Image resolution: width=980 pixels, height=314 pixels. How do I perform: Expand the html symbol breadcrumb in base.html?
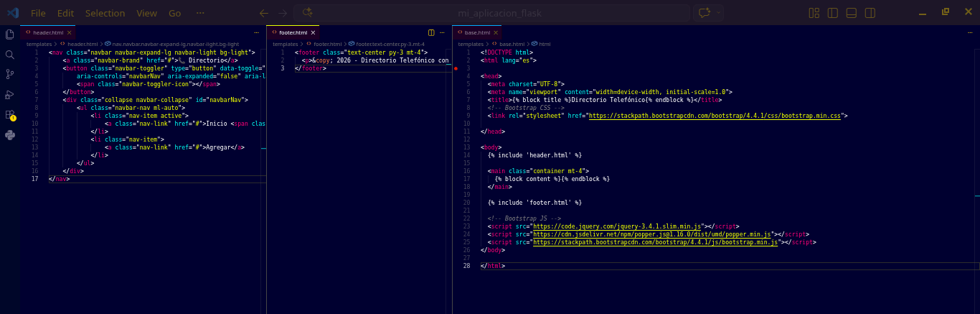[x=544, y=45]
